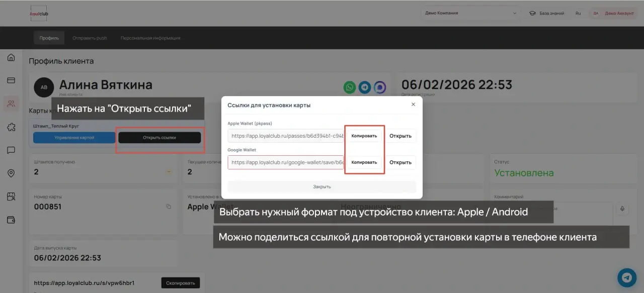Click the https://app.loyalclub.ru/s/vpw6hbr1 link text
The height and width of the screenshot is (293, 644).
point(84,283)
